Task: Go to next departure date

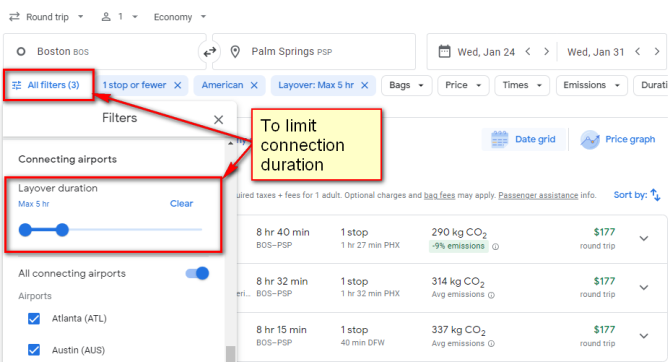Action: pyautogui.click(x=546, y=52)
